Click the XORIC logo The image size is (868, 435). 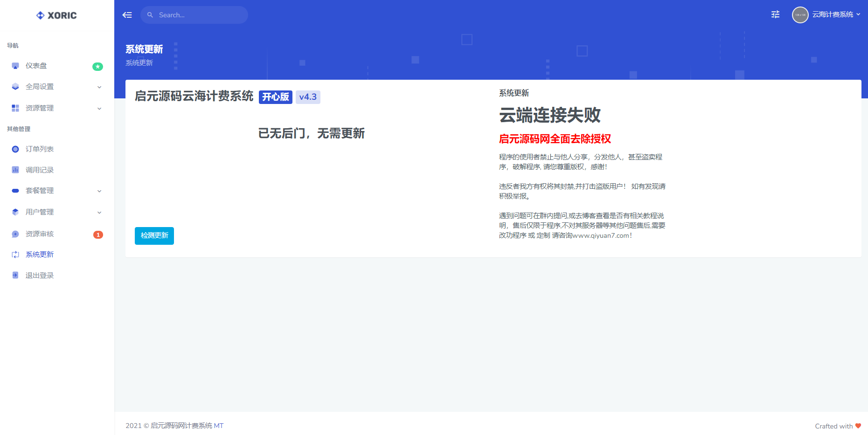pos(56,15)
